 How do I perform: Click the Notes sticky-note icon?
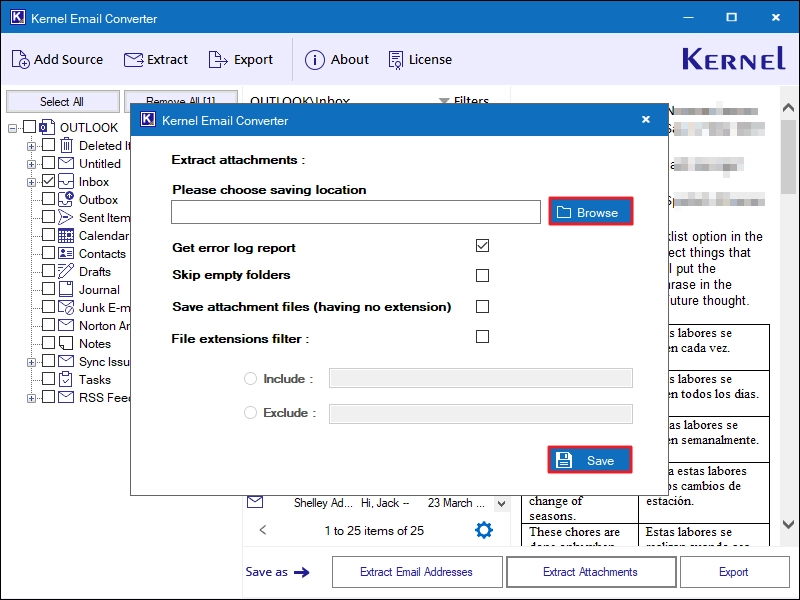[66, 343]
